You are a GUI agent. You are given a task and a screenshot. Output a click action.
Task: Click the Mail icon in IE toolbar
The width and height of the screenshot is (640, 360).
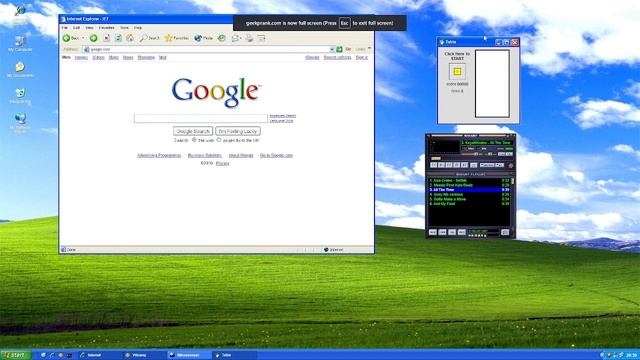(x=235, y=38)
